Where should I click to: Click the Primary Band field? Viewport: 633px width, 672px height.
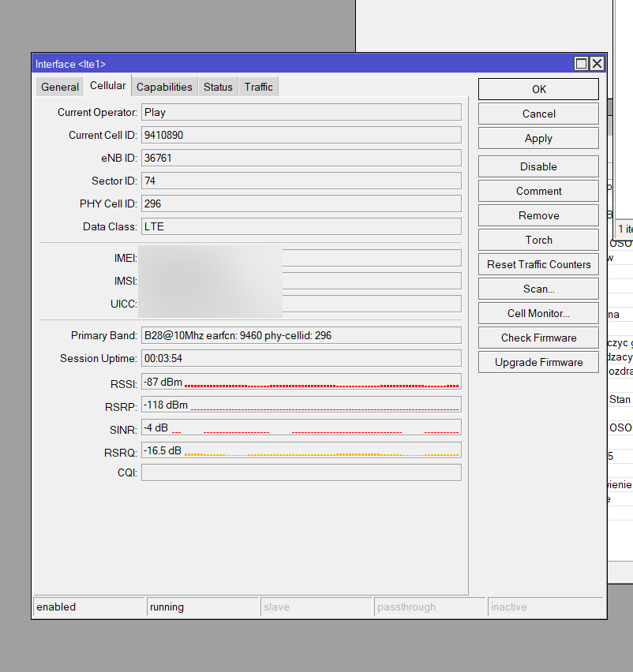[x=302, y=335]
